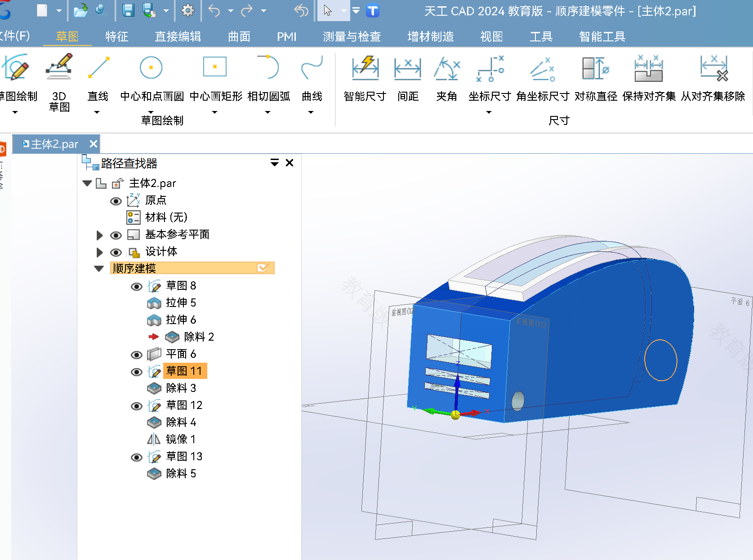The image size is (753, 560).
Task: Choose the 中心和点画圆 circle tool
Action: click(151, 77)
